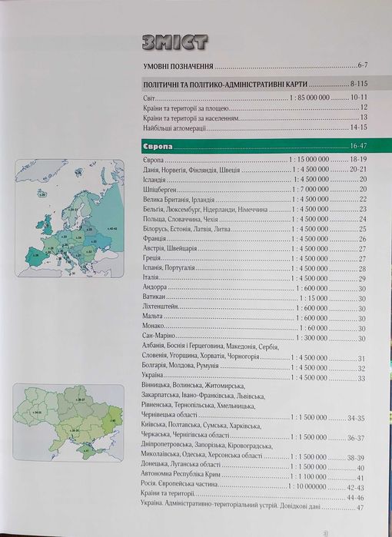392x537 pixels.
Task: Click the Ukraine regions map thumbnail
Action: (68, 423)
